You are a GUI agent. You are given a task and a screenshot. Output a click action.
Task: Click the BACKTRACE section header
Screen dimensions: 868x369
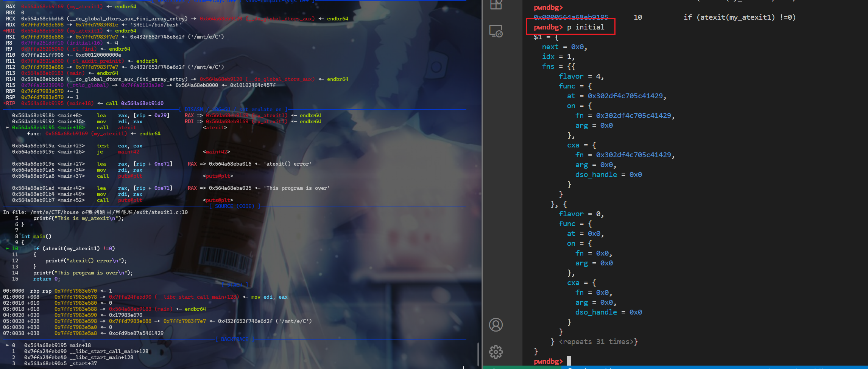tap(234, 339)
